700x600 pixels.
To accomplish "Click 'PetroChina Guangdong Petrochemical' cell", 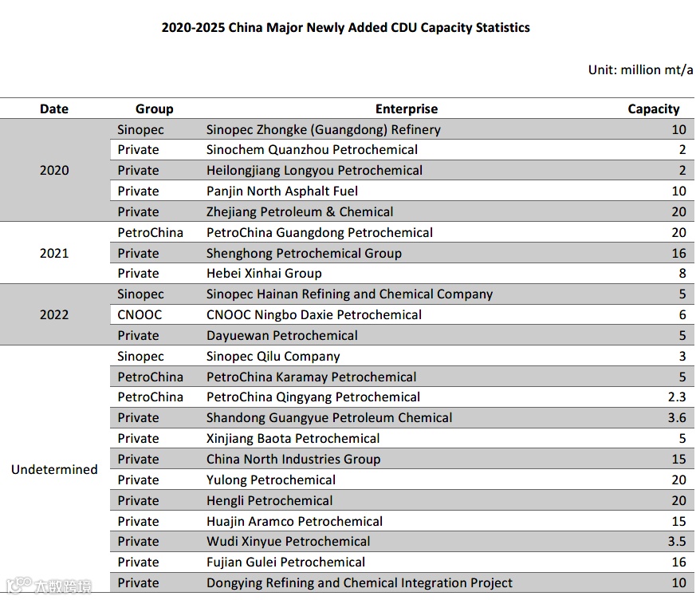I will tap(319, 233).
